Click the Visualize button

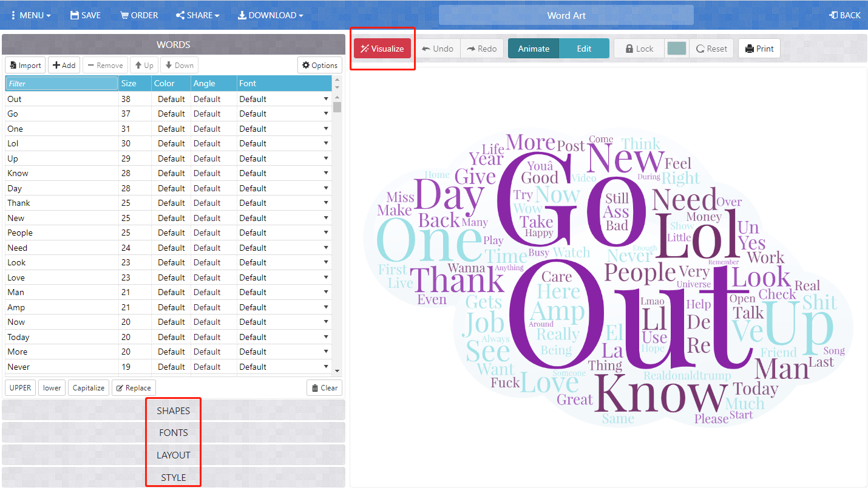[x=382, y=49]
